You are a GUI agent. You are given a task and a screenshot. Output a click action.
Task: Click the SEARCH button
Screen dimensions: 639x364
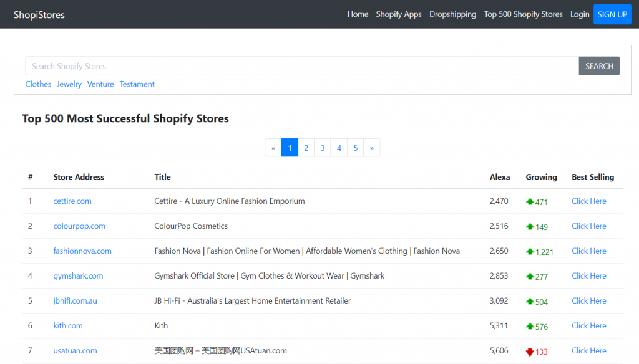click(598, 65)
